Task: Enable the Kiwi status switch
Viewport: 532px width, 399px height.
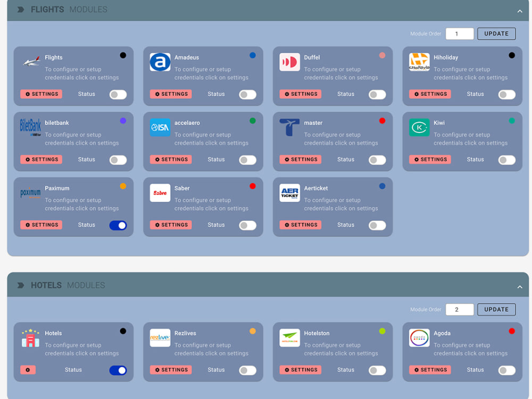Action: pos(507,160)
